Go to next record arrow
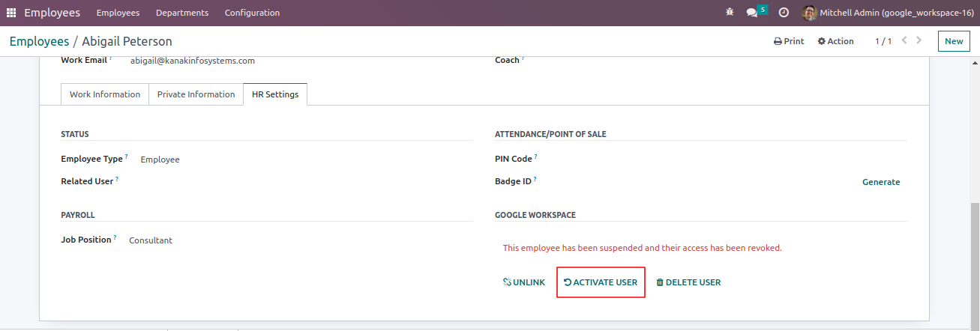 [919, 40]
